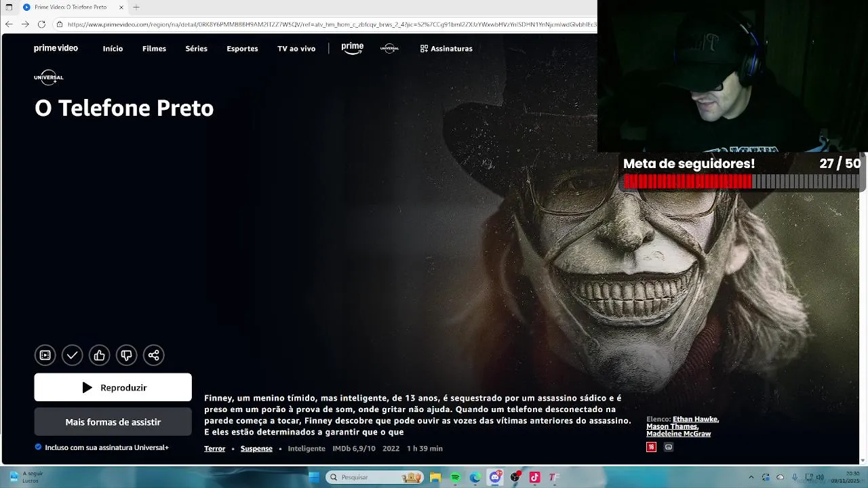868x488 pixels.
Task: Open the trailer icon button above Reproduzir
Action: pos(45,355)
